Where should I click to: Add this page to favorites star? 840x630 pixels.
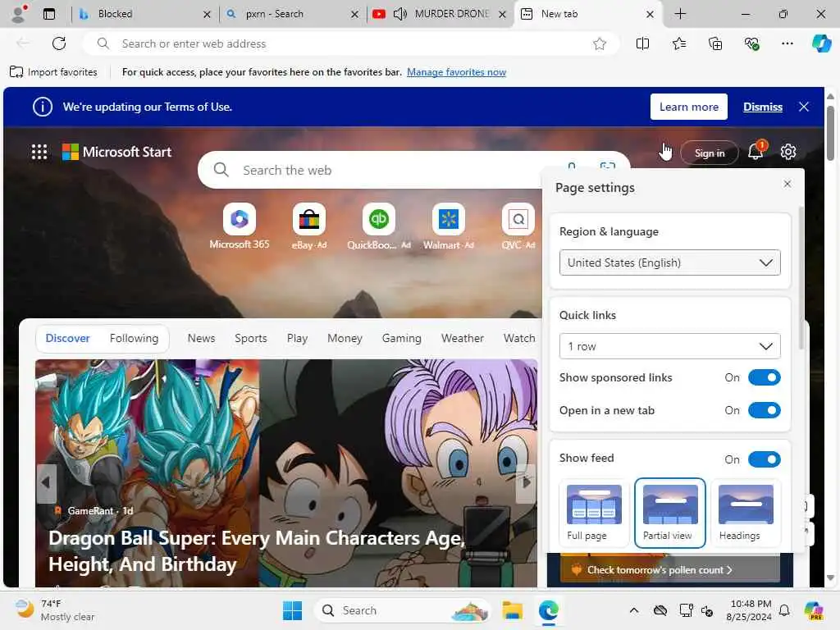(600, 43)
